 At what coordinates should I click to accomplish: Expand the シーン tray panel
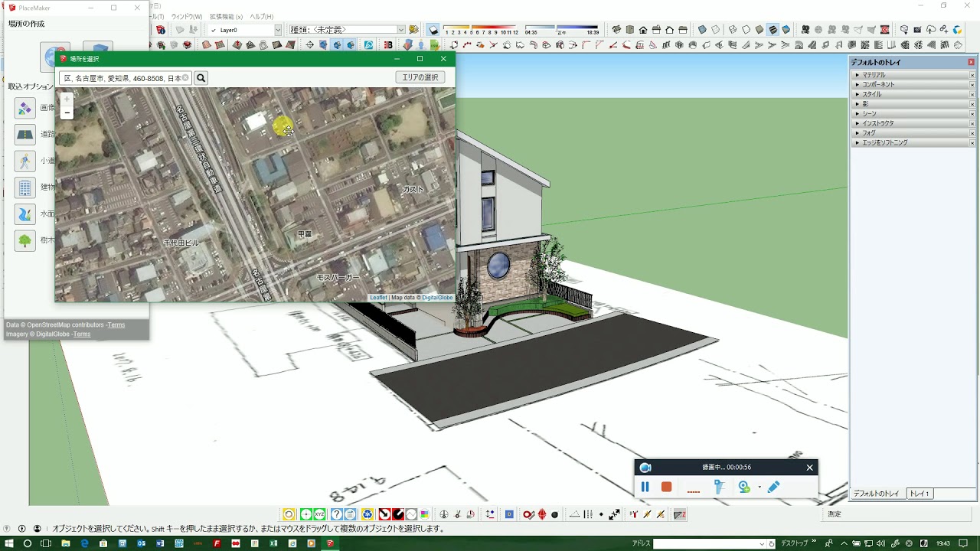click(x=913, y=113)
